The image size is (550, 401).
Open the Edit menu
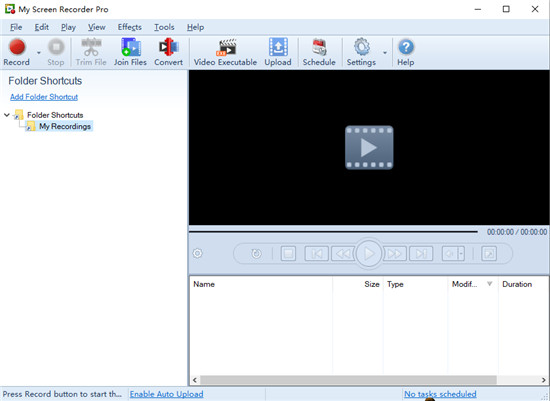pos(41,27)
